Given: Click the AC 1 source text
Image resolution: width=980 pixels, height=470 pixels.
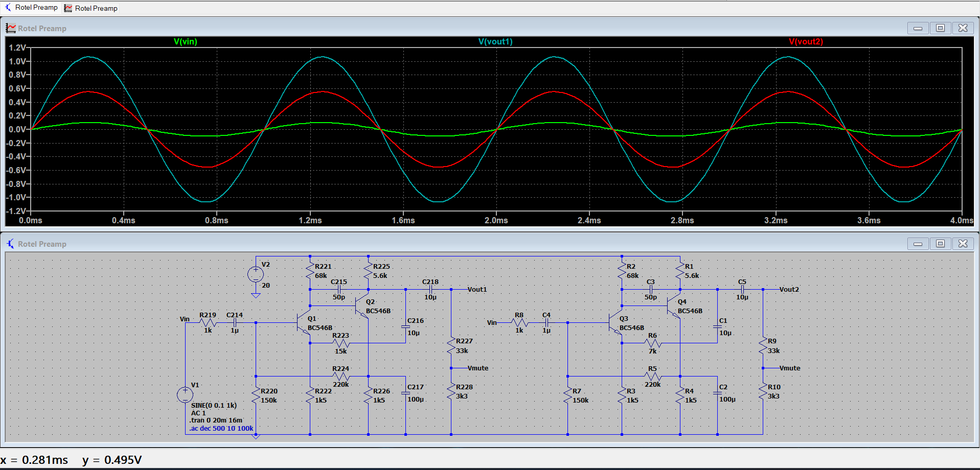Looking at the screenshot, I should 198,413.
